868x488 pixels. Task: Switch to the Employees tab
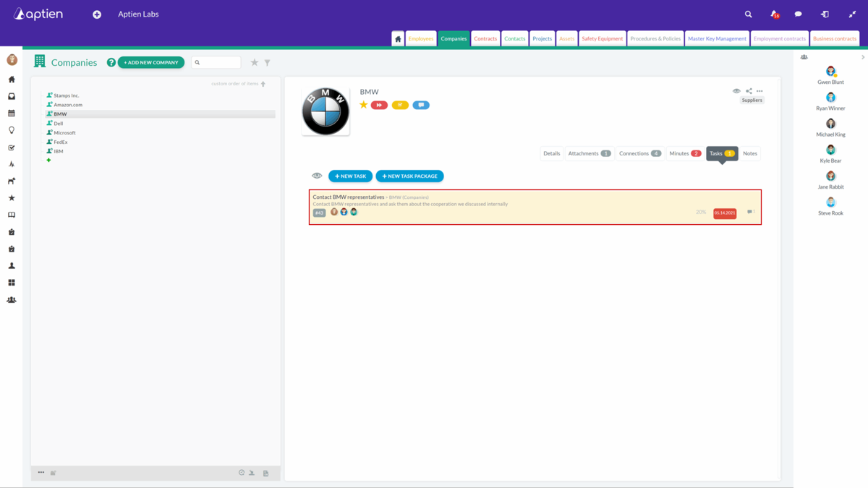point(421,39)
